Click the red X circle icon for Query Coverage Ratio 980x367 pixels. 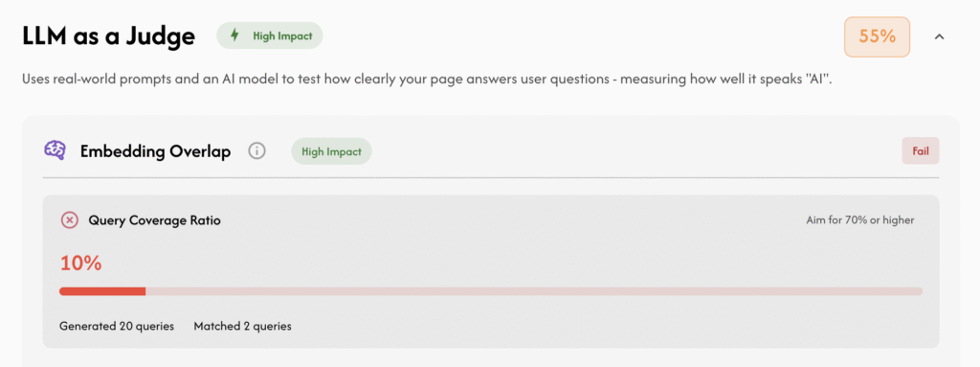click(x=69, y=220)
